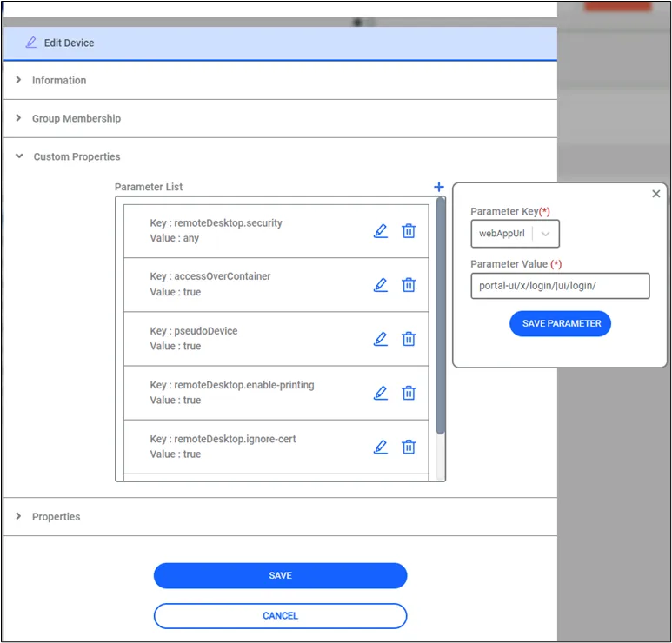Screen dimensions: 672x643
Task: Click the Edit Device title
Action: tap(69, 43)
